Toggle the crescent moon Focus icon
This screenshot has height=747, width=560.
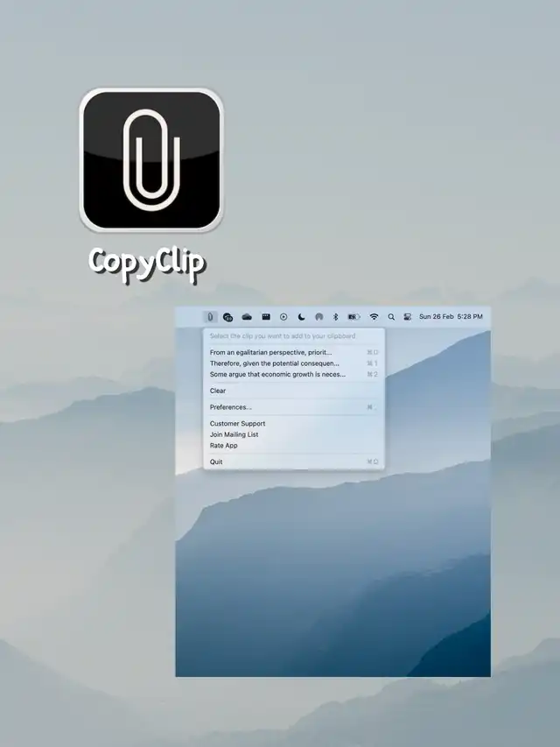pyautogui.click(x=301, y=316)
